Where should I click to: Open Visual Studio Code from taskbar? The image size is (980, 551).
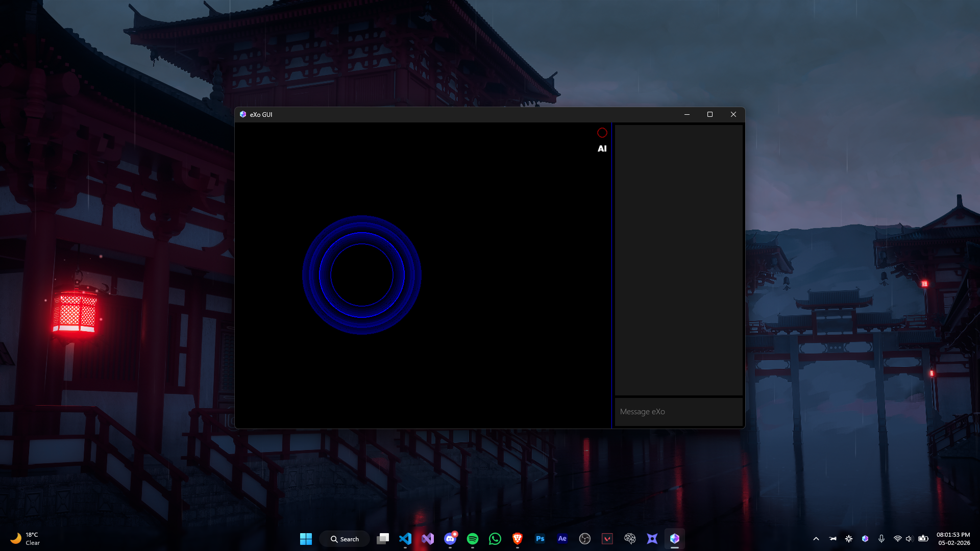coord(405,539)
